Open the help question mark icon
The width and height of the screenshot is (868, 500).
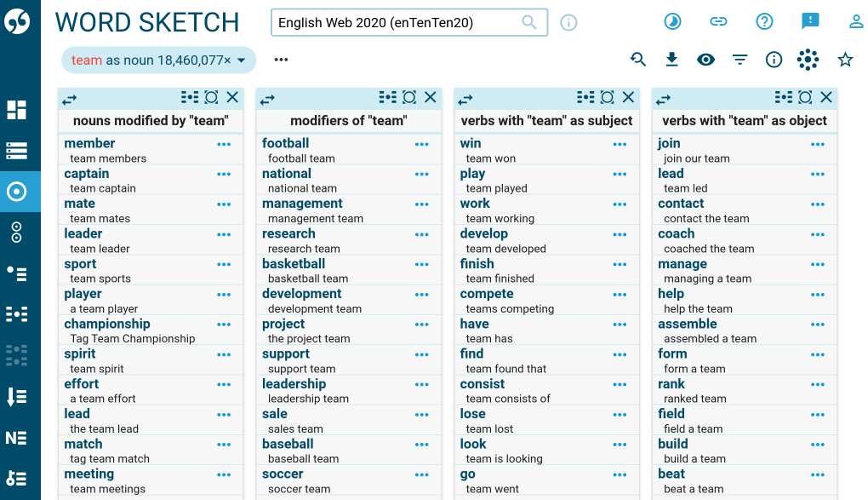764,21
